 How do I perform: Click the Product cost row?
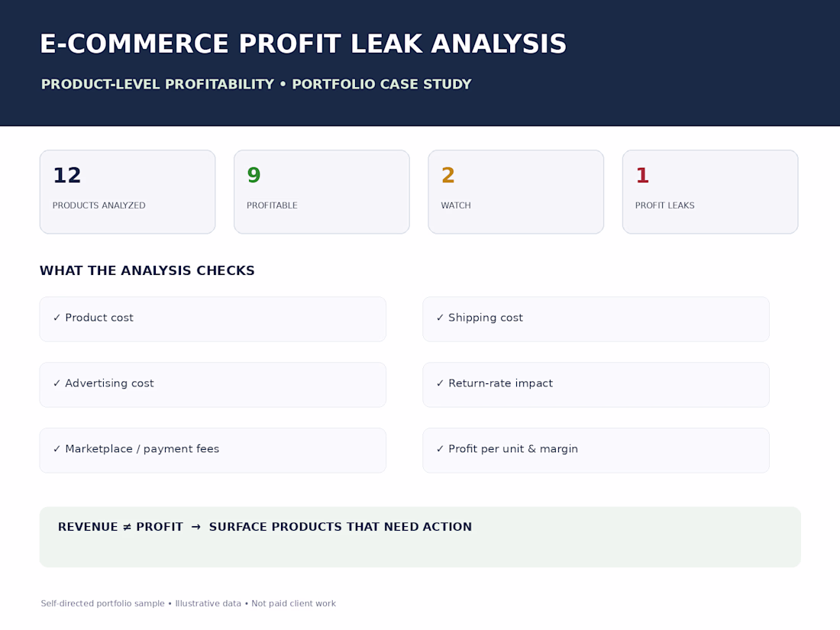tap(213, 319)
